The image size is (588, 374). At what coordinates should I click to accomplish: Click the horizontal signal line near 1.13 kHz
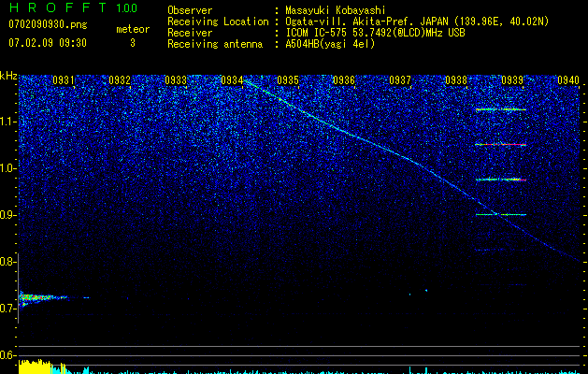point(501,109)
